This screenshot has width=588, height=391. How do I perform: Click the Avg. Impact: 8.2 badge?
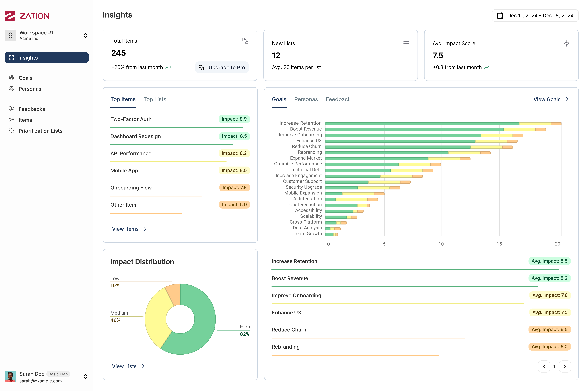click(549, 278)
